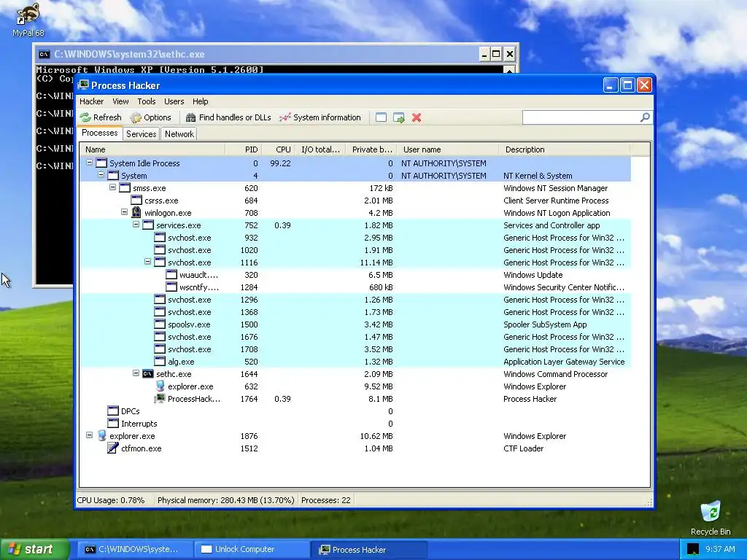
Task: Open System information window
Action: [320, 117]
